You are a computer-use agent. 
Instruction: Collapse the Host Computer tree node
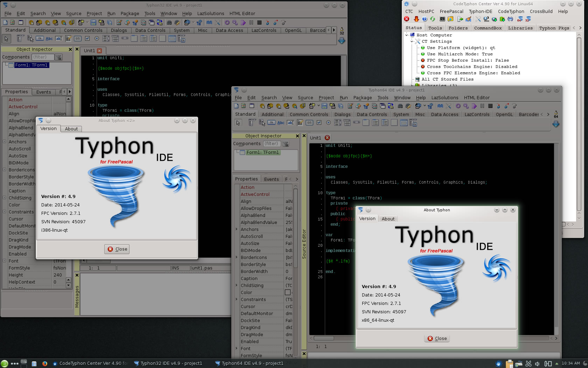point(407,35)
